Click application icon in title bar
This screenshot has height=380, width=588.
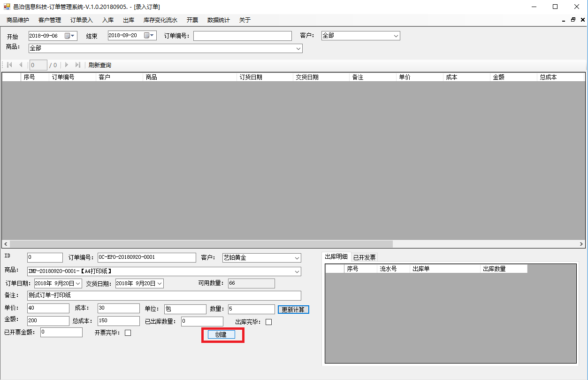click(x=7, y=7)
